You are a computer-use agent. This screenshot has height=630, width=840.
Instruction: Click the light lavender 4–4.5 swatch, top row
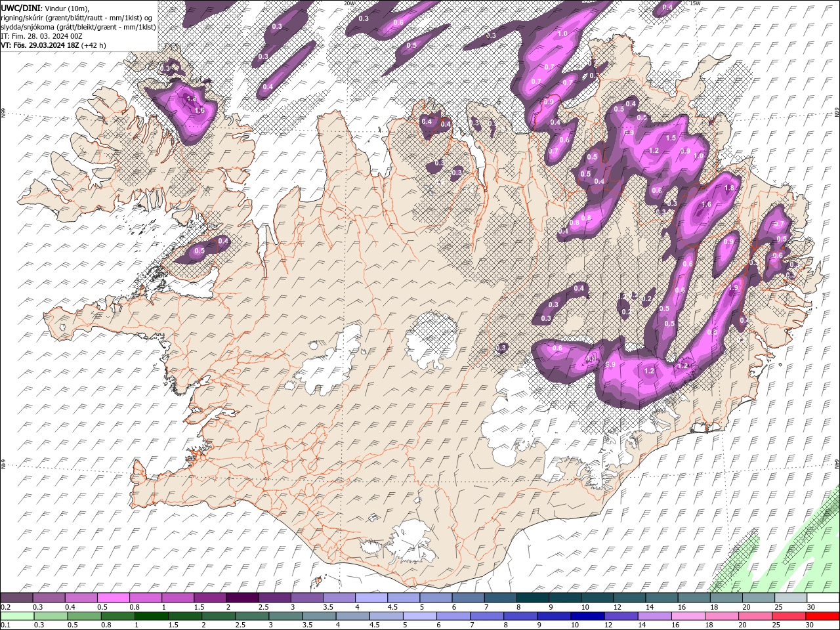pos(371,598)
